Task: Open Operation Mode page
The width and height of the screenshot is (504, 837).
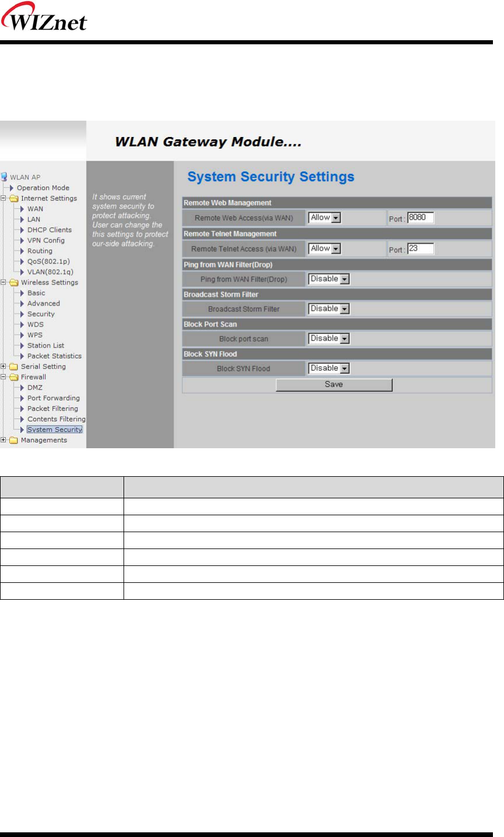Action: click(43, 188)
